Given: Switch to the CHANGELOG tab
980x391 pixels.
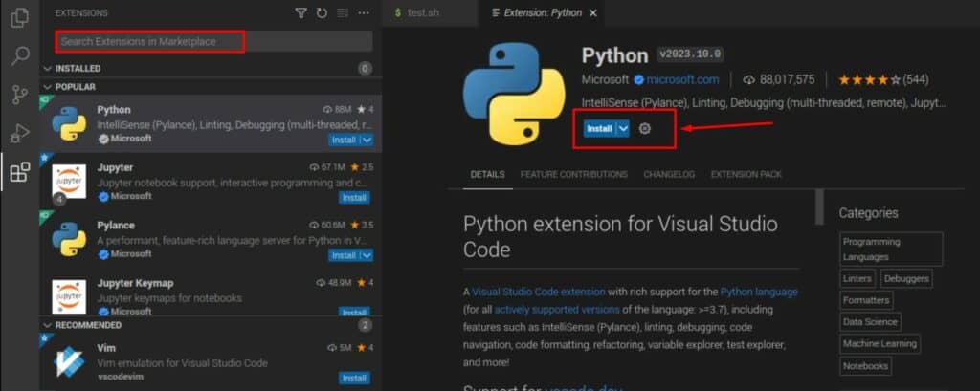Looking at the screenshot, I should point(669,174).
